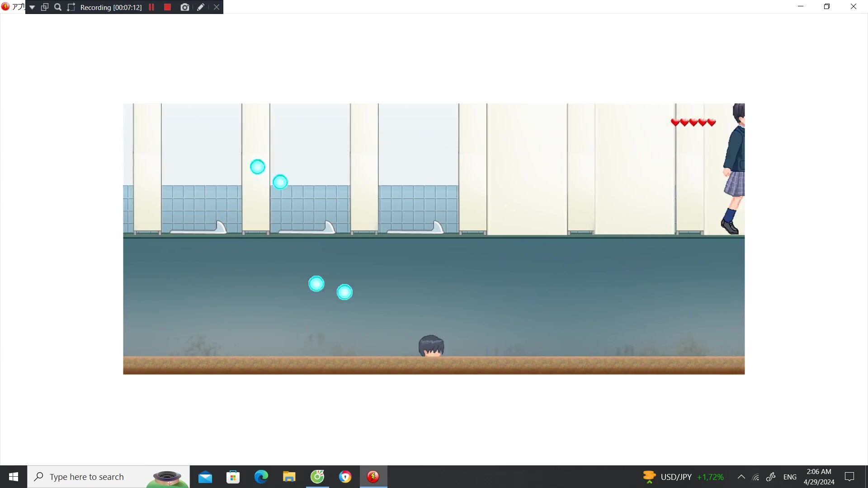The image size is (868, 488).
Task: Open Mail app from taskbar
Action: (205, 477)
